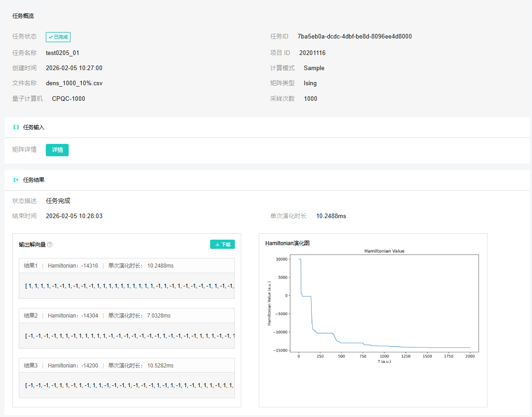Select the 结果3 Hamiltonian -14200 header
Viewport: 532px width, 417px height.
(x=127, y=365)
